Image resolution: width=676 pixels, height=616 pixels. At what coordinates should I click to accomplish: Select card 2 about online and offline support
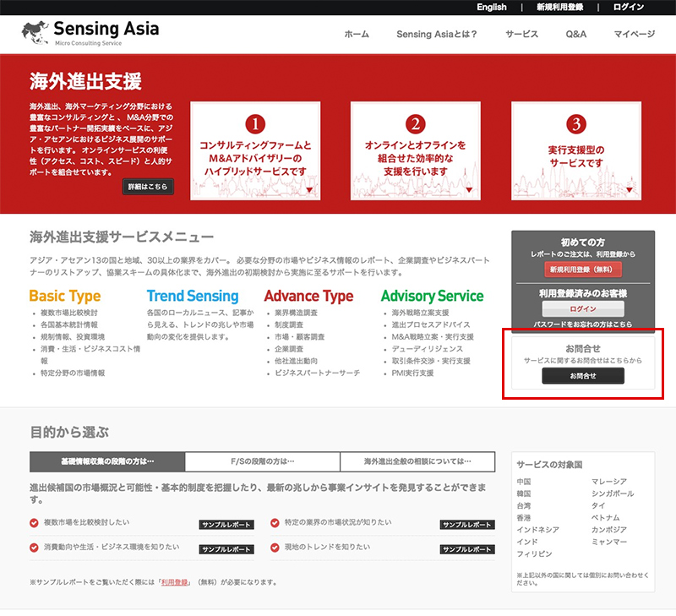coord(416,151)
